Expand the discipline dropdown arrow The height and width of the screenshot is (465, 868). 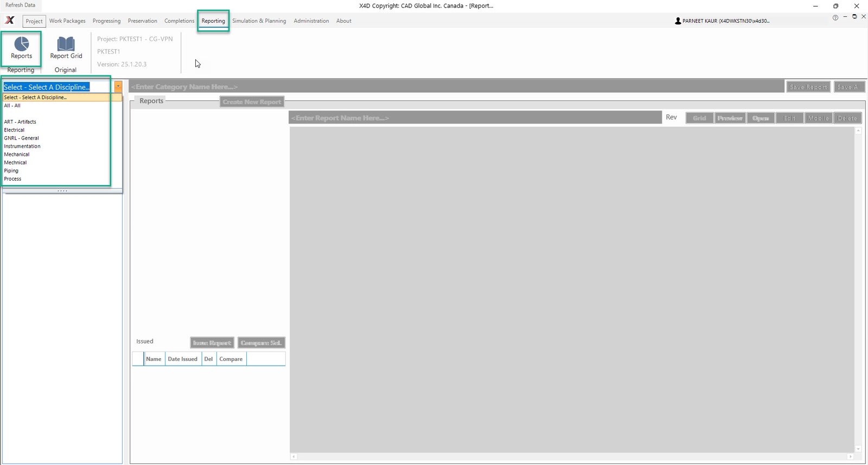(118, 87)
